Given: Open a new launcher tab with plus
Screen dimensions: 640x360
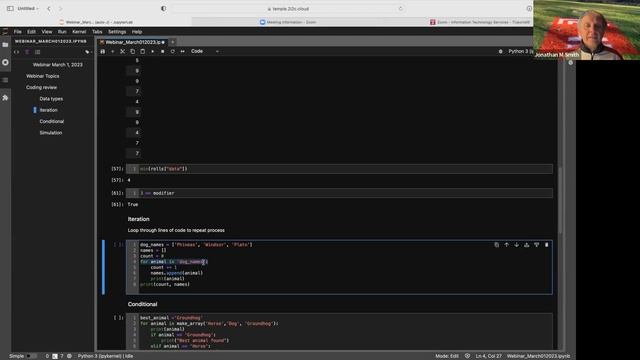Looking at the screenshot, I should tap(173, 42).
